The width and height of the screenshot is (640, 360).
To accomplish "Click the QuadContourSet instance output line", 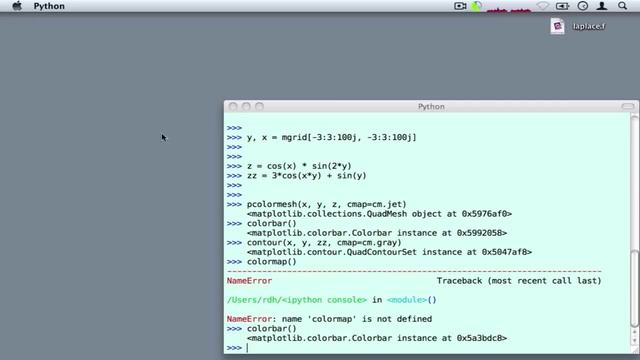I will [389, 252].
